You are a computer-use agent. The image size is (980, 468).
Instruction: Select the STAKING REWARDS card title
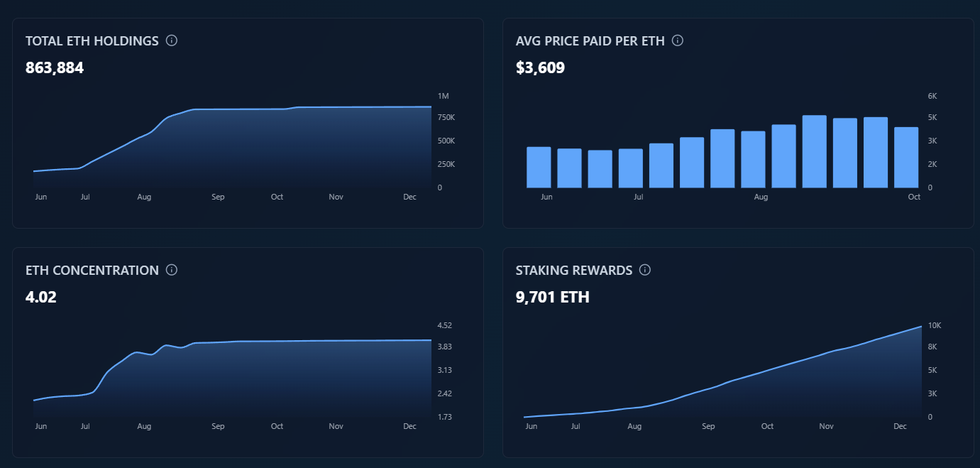[574, 270]
